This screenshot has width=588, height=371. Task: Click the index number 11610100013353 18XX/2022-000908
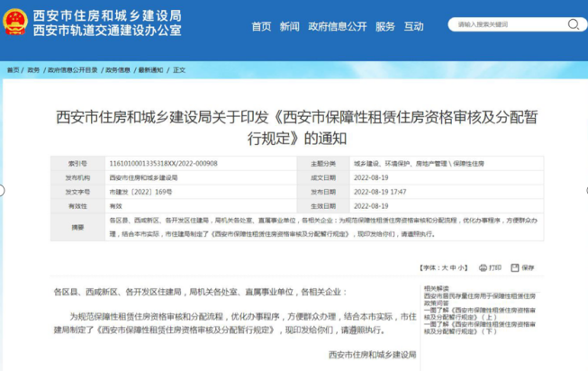tap(163, 164)
